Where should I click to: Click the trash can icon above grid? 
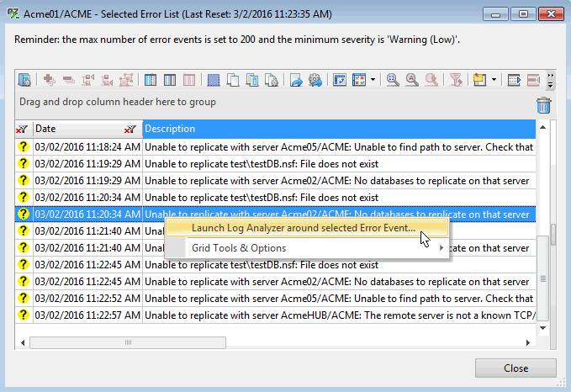coord(544,105)
